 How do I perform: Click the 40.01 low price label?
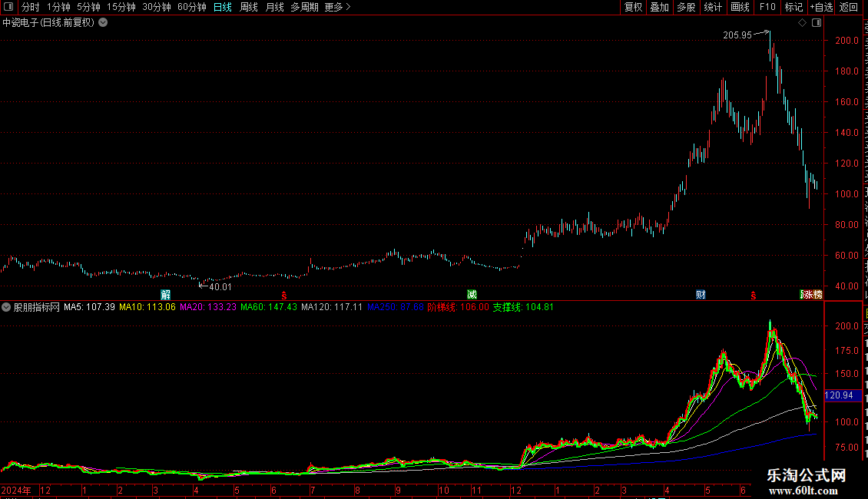[x=220, y=287]
